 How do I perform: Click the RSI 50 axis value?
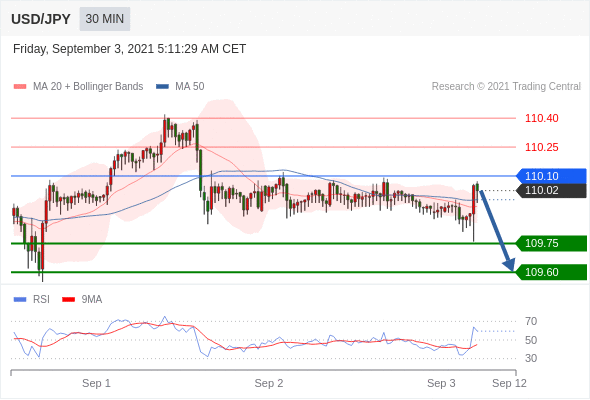click(x=531, y=340)
